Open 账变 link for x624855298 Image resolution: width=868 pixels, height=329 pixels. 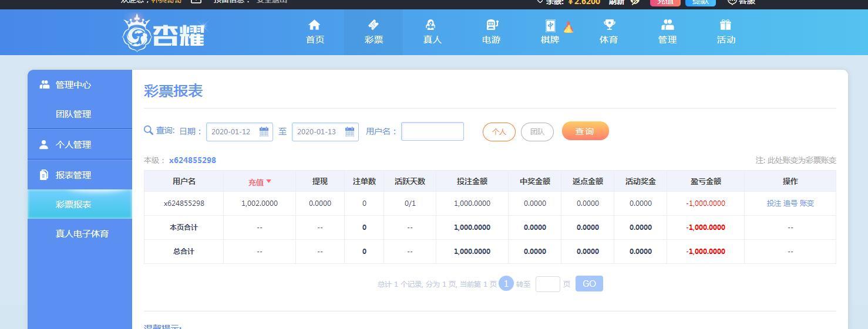807,203
